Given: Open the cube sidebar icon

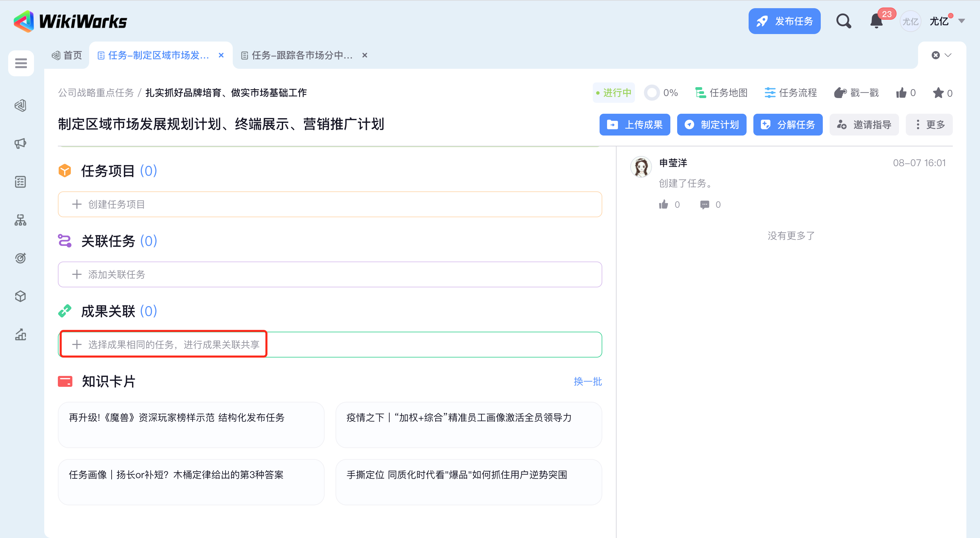Looking at the screenshot, I should coord(20,296).
